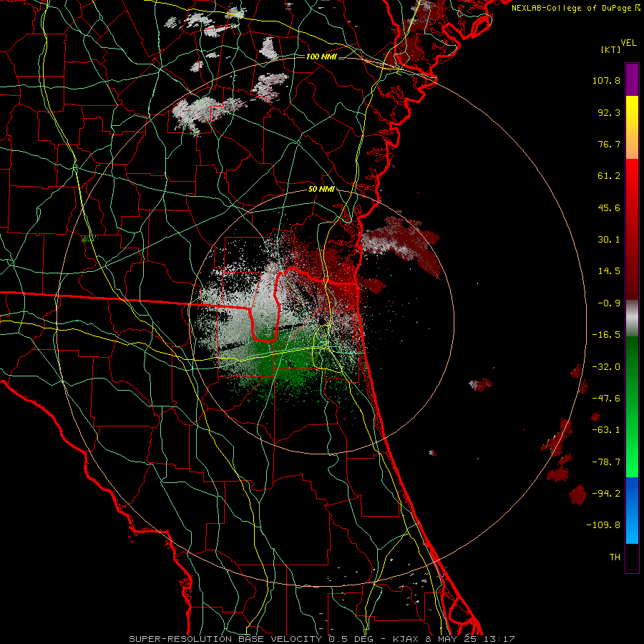
Task: Click the purple segment of the color bar
Action: click(632, 79)
